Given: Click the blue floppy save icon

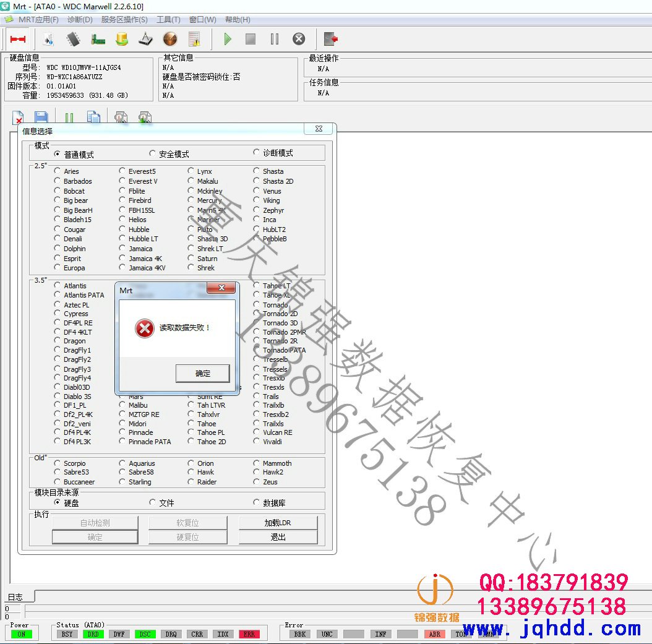Looking at the screenshot, I should [41, 117].
